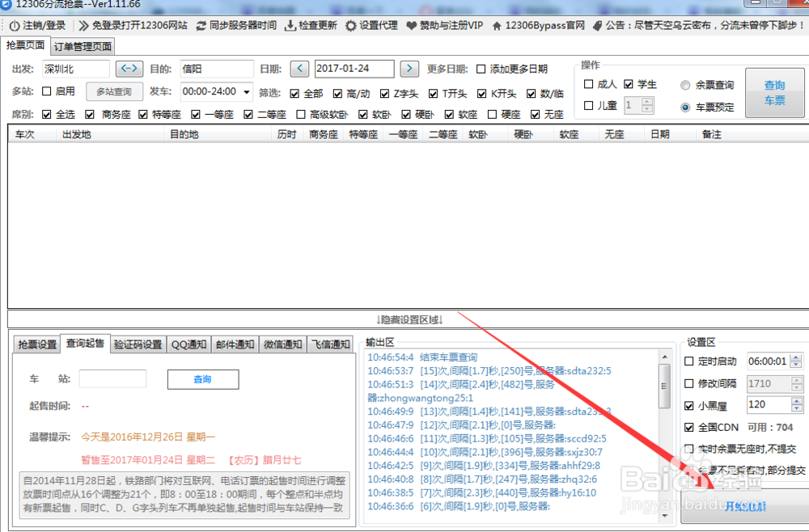Switch to the order management tab
The image size is (809, 532).
83,46
